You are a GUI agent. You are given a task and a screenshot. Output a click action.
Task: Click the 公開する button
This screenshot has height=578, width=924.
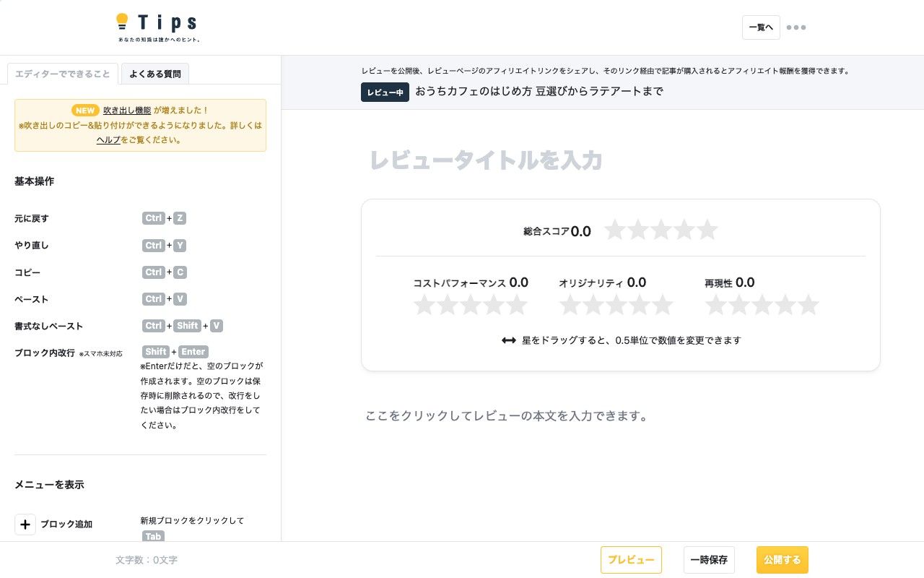[x=783, y=560]
